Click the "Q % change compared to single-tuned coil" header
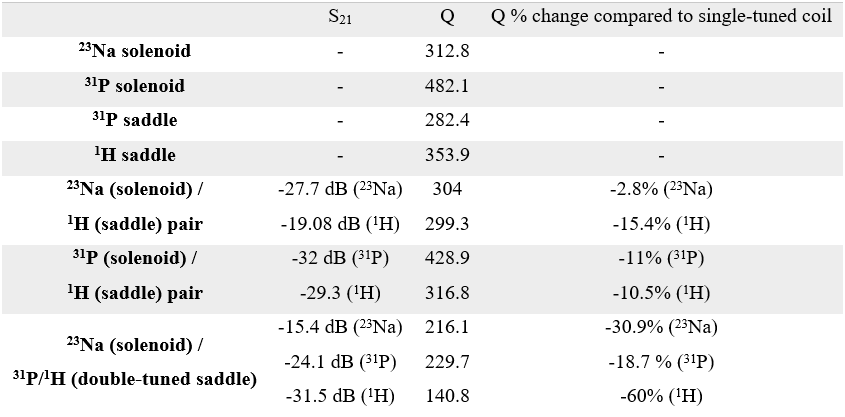The width and height of the screenshot is (845, 417). [x=661, y=17]
